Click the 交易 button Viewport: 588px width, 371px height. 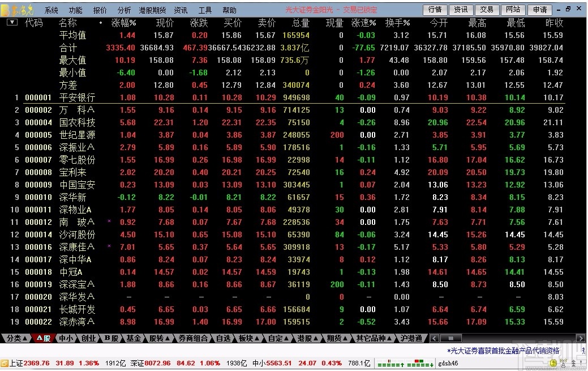coord(487,10)
